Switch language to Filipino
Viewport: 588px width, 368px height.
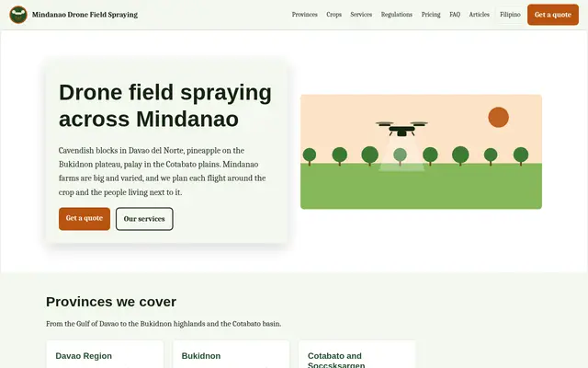(510, 15)
